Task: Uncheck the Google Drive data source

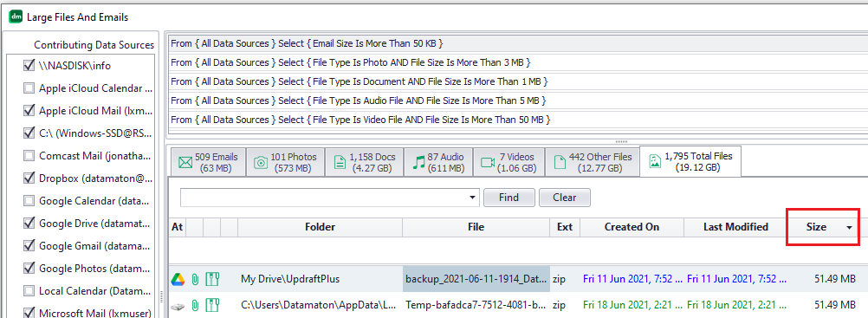Action: [x=29, y=224]
